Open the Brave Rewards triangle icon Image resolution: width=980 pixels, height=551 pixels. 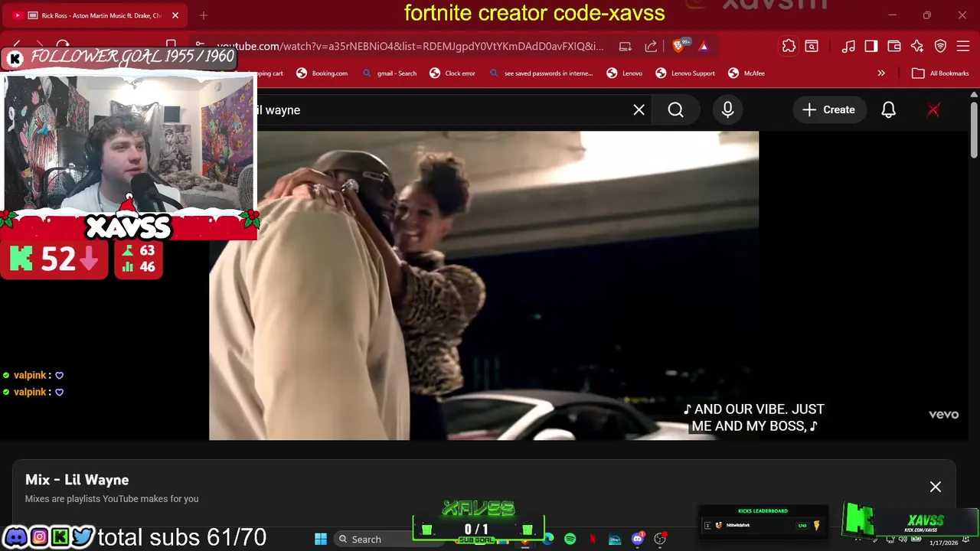703,46
